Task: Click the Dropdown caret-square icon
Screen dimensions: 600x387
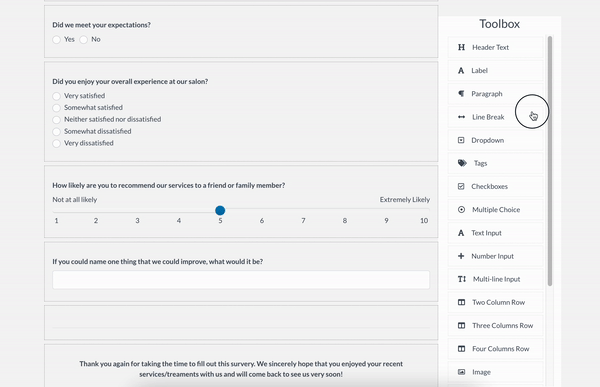Action: tap(461, 140)
